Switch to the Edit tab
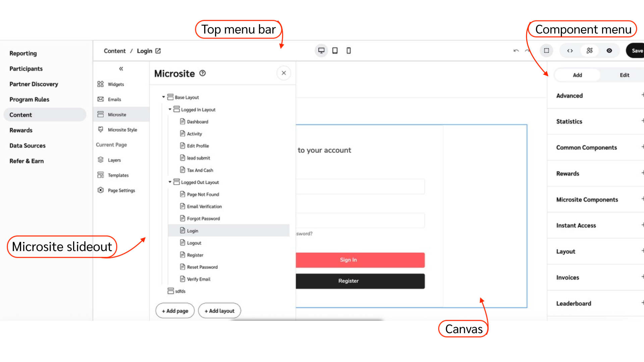 tap(624, 75)
